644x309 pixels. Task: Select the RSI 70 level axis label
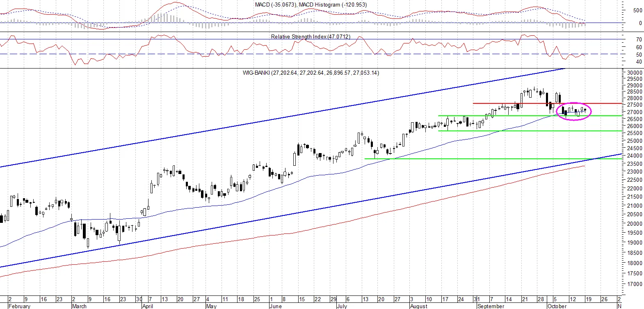coord(639,40)
